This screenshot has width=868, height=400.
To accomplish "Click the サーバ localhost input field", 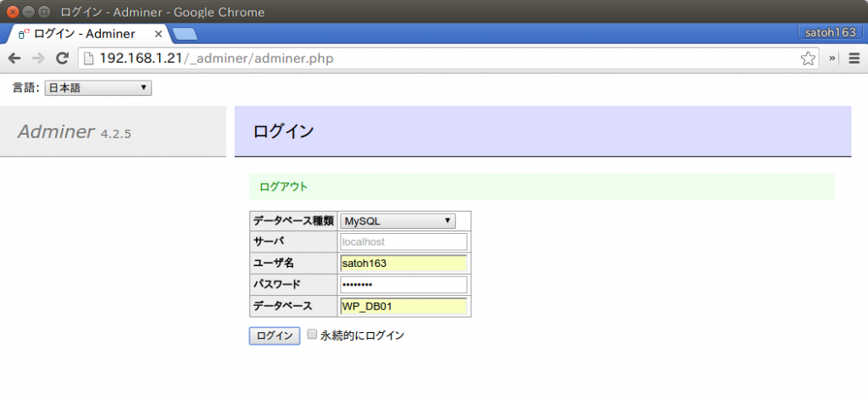I will pos(403,242).
